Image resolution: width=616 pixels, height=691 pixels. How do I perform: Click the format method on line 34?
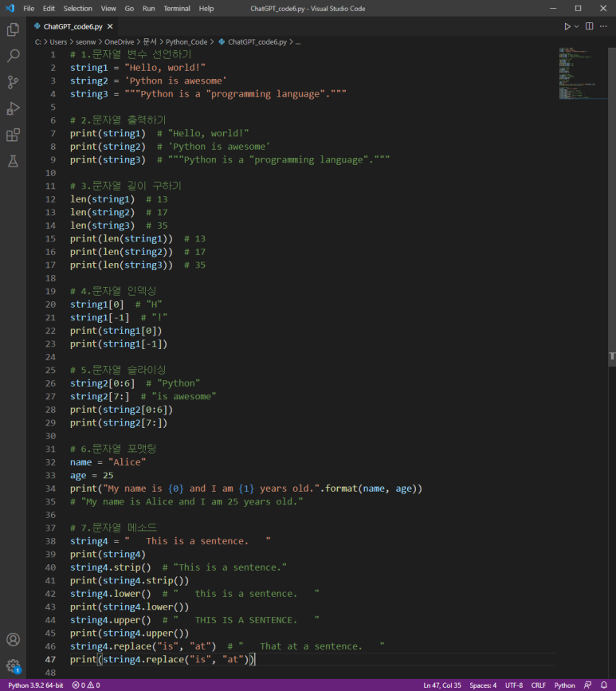(x=342, y=489)
